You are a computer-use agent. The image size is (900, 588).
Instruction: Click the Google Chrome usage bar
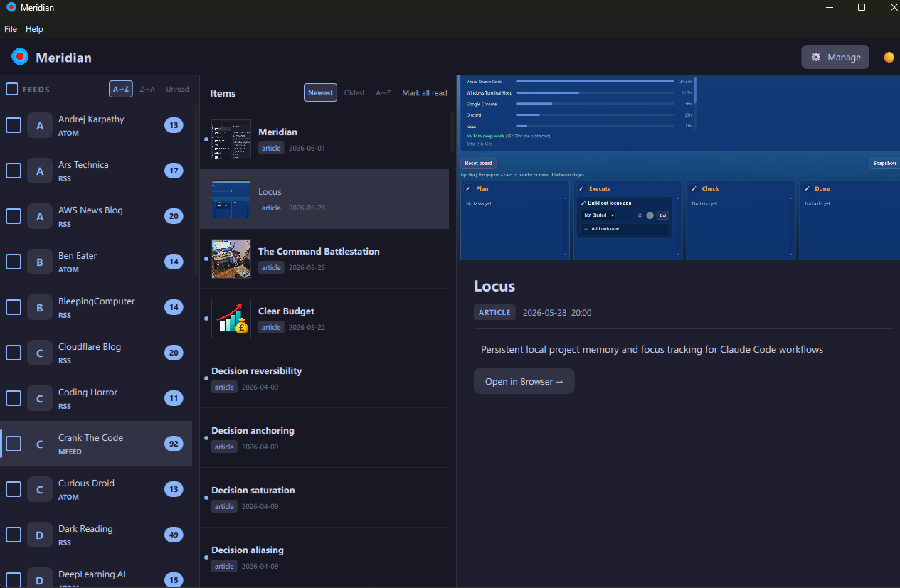[595, 104]
